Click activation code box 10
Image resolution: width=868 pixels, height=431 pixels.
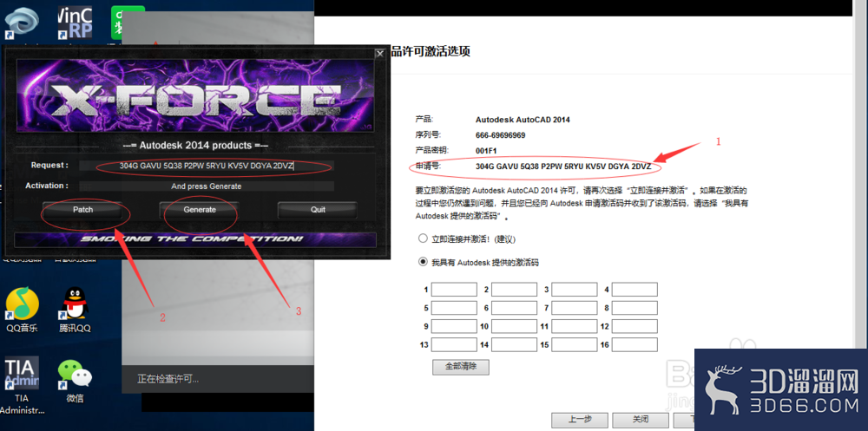514,326
